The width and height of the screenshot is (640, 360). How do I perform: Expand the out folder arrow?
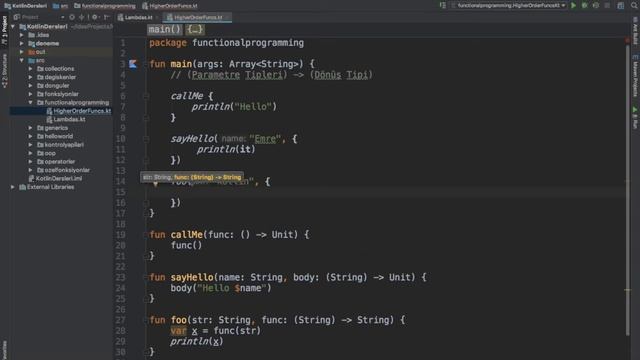pyautogui.click(x=22, y=52)
